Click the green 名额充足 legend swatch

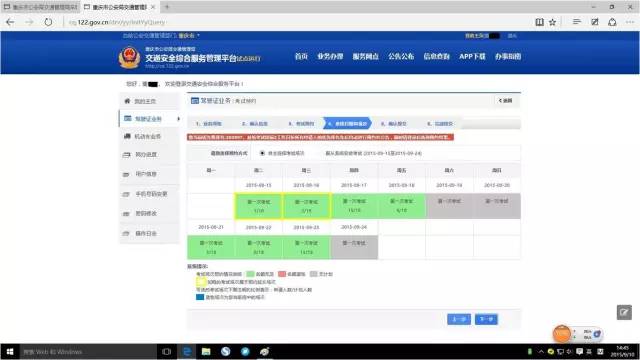[250, 274]
